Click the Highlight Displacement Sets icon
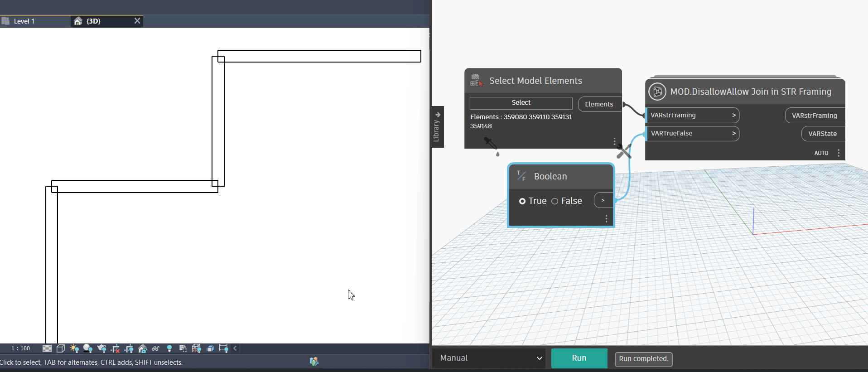 [x=210, y=348]
